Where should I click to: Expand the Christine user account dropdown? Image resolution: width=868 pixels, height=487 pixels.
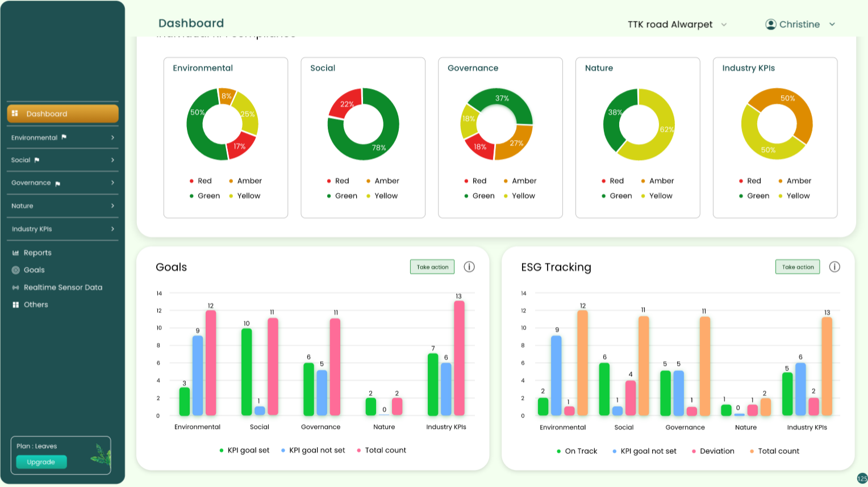[x=832, y=24]
